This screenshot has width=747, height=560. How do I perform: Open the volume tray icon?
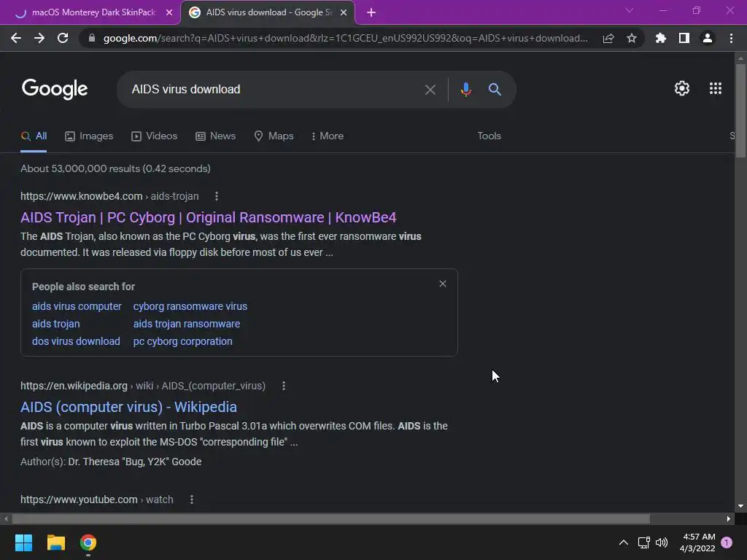pyautogui.click(x=662, y=542)
